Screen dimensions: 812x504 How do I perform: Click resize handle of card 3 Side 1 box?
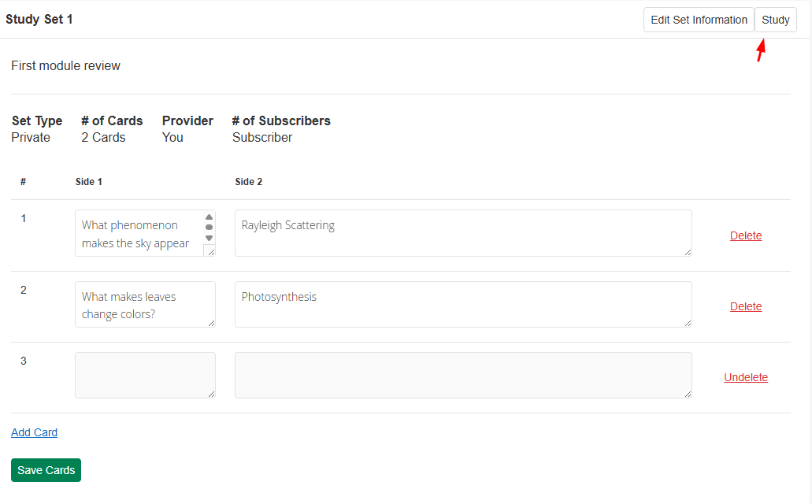[x=211, y=394]
